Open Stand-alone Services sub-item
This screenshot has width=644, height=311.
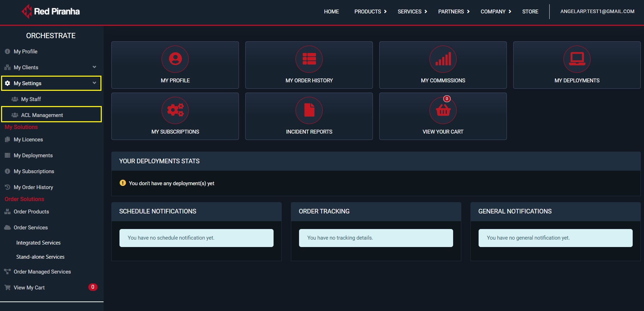click(x=40, y=257)
